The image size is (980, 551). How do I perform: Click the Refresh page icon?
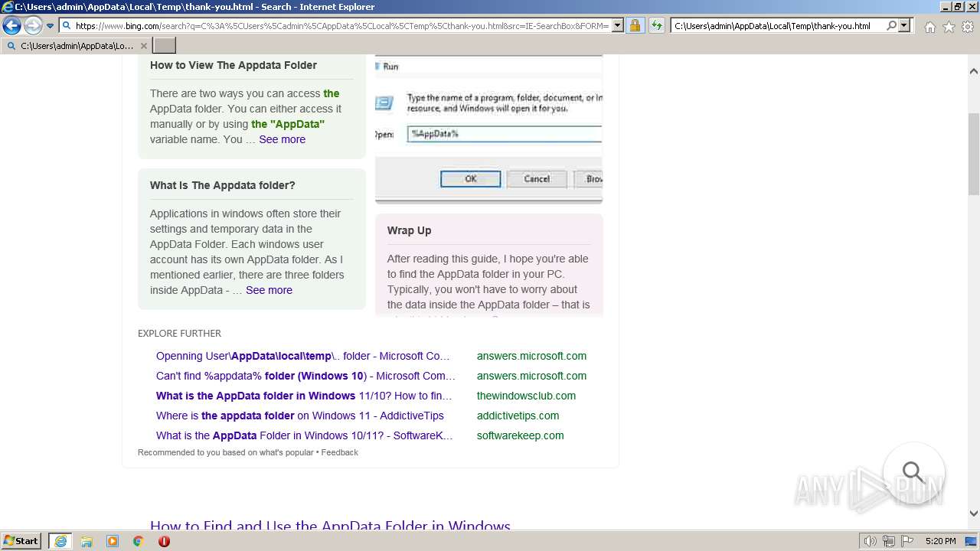[656, 25]
